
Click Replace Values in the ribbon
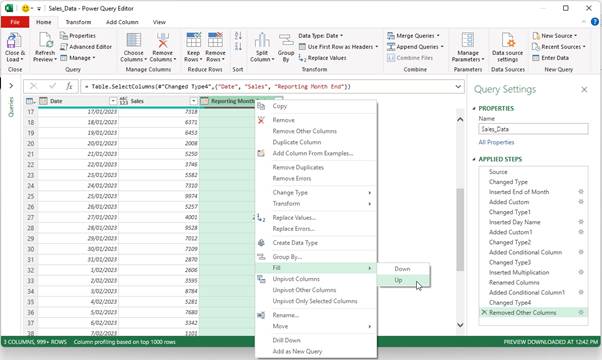tap(322, 58)
